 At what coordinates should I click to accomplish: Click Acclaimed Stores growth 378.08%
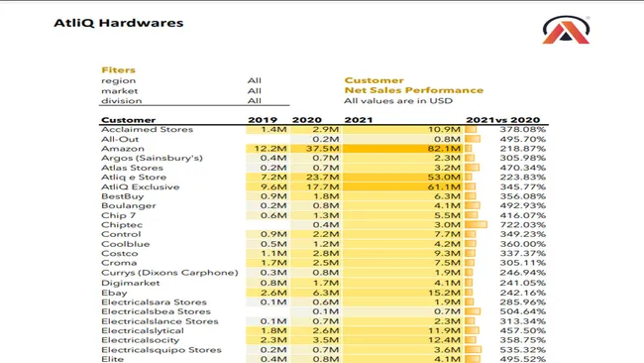pos(523,130)
